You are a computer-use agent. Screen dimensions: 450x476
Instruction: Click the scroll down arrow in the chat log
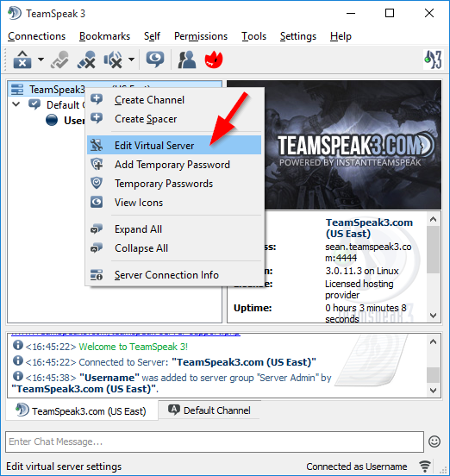(x=434, y=391)
